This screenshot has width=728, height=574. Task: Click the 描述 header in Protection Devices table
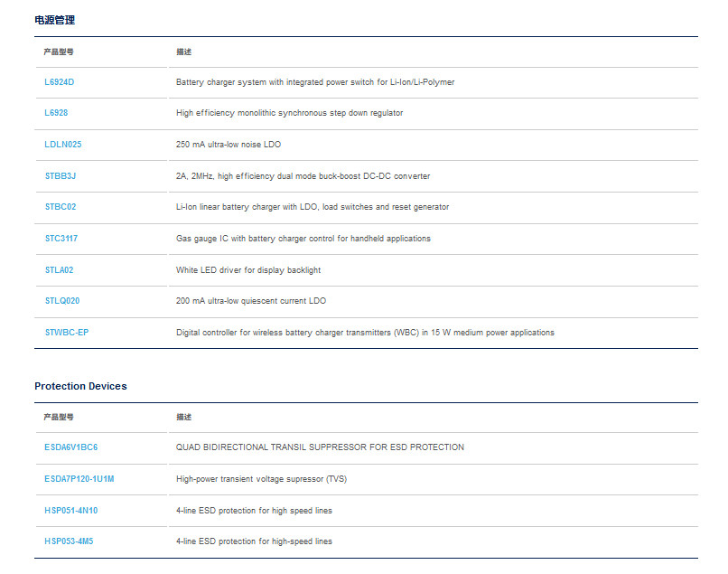pyautogui.click(x=184, y=417)
